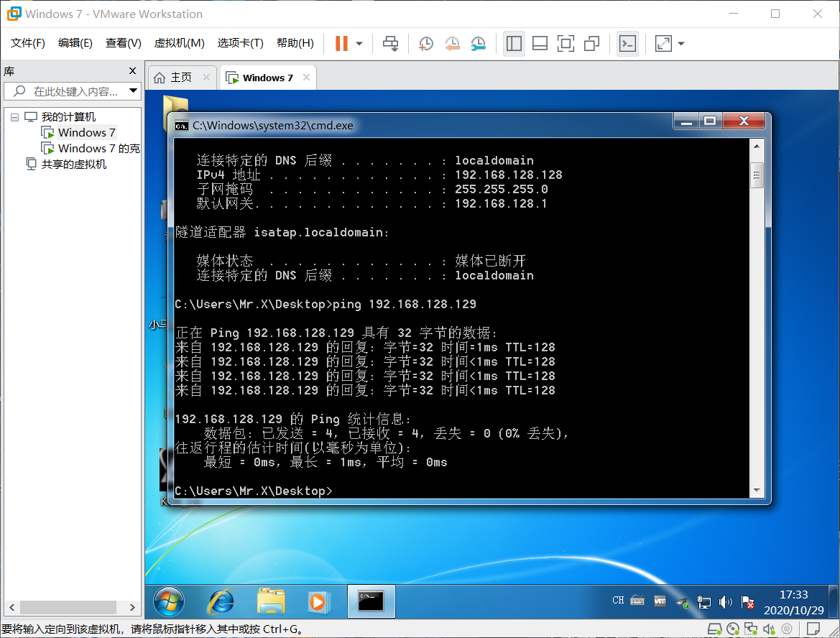
Task: Toggle the thumbnail bar view
Action: click(540, 43)
